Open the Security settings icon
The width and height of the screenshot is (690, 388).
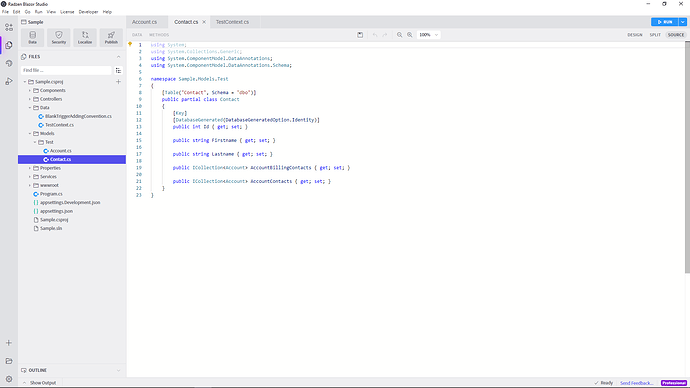pos(59,37)
